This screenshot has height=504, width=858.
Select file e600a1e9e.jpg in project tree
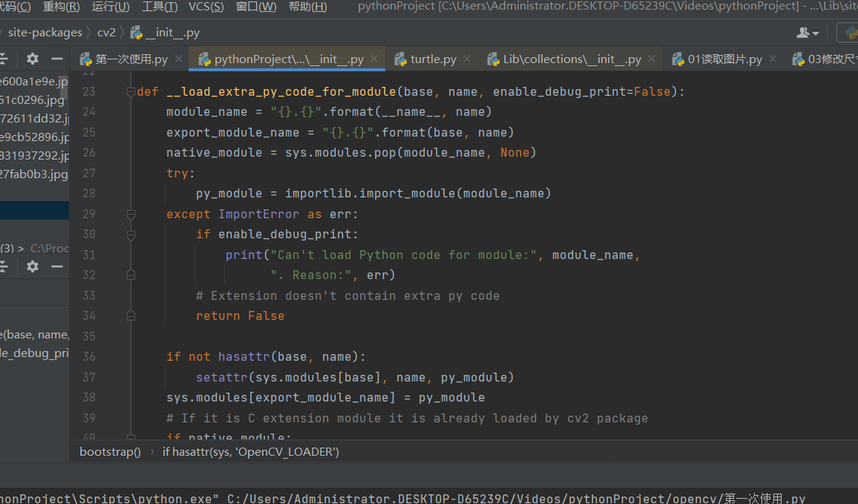[34, 82]
